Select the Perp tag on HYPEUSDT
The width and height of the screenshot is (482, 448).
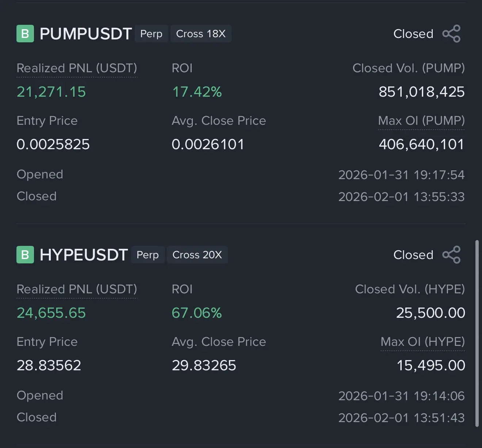(x=148, y=255)
